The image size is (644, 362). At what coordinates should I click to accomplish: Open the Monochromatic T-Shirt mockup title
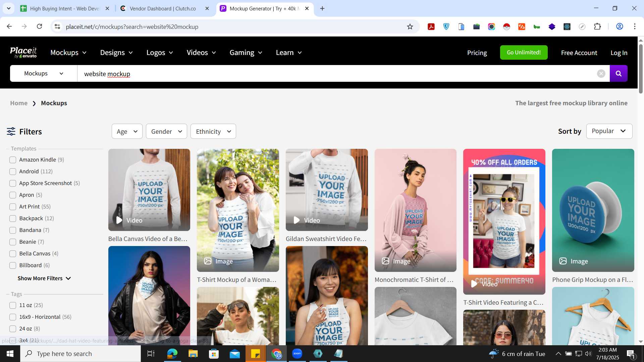(x=414, y=280)
